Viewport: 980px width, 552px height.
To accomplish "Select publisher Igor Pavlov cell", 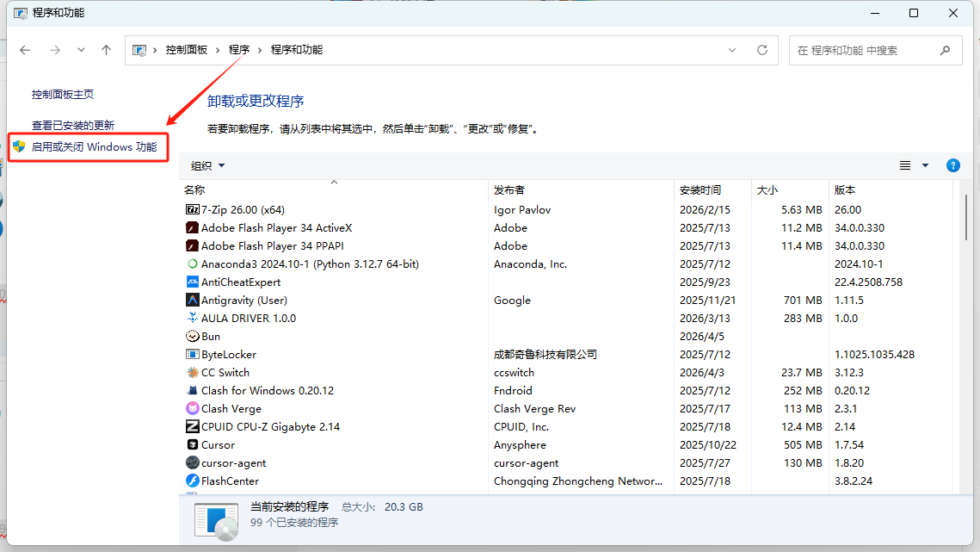I will click(522, 209).
